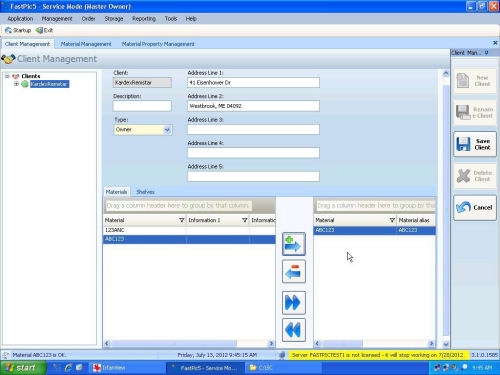Click the left grid horizontal scrollbar right arrow
The width and height of the screenshot is (500, 375).
[x=271, y=343]
